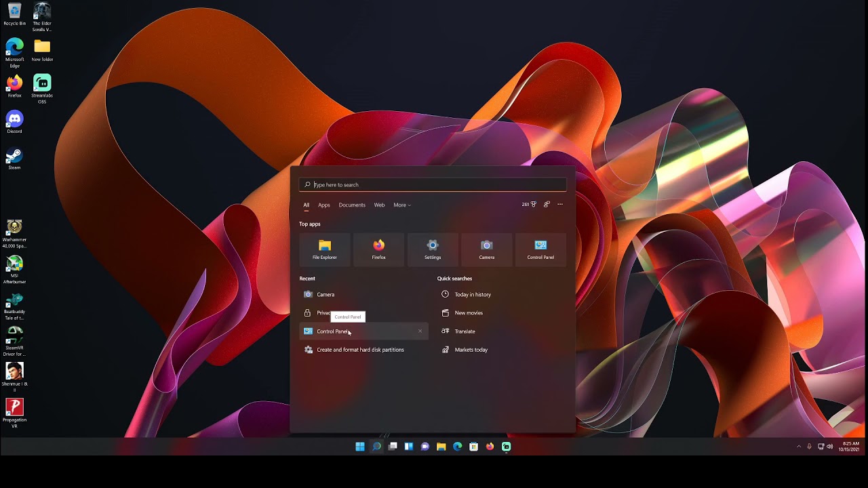This screenshot has width=868, height=488.
Task: Select MSI Afterburner desktop shortcut
Action: [x=14, y=270]
